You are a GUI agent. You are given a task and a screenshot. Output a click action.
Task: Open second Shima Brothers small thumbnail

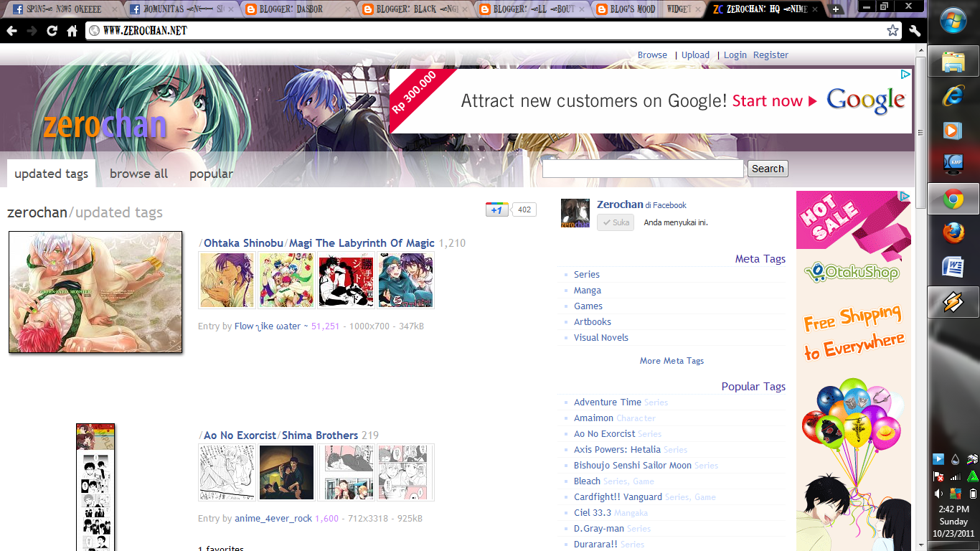pyautogui.click(x=286, y=472)
